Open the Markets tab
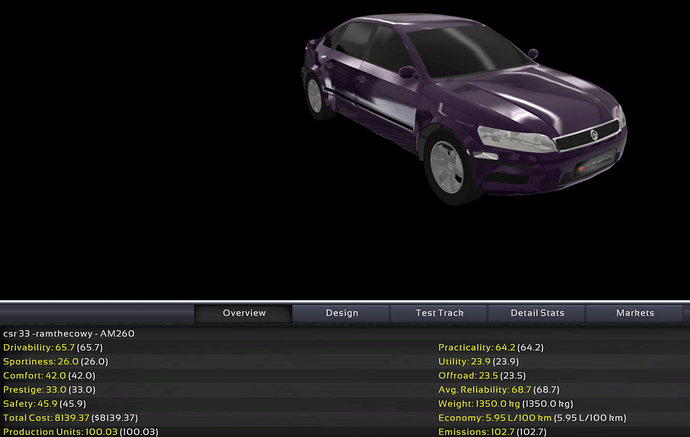 pyautogui.click(x=635, y=313)
